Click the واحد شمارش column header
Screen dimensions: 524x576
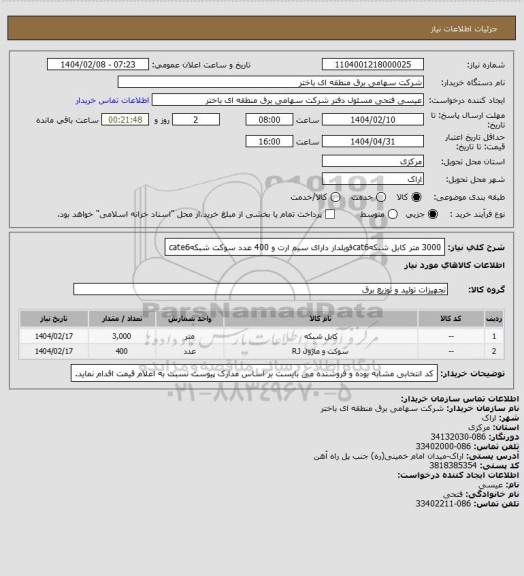point(190,319)
